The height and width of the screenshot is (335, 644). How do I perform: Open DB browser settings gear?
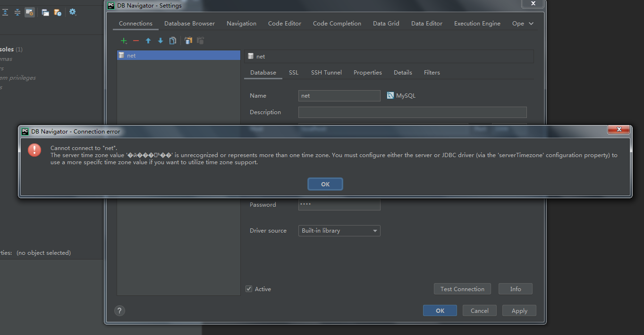click(x=73, y=12)
